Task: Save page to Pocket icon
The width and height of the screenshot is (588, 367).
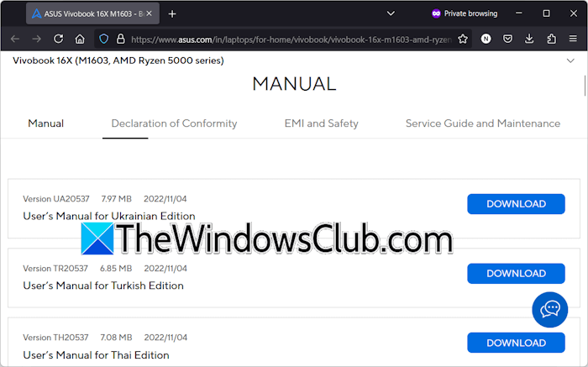Action: click(x=507, y=39)
